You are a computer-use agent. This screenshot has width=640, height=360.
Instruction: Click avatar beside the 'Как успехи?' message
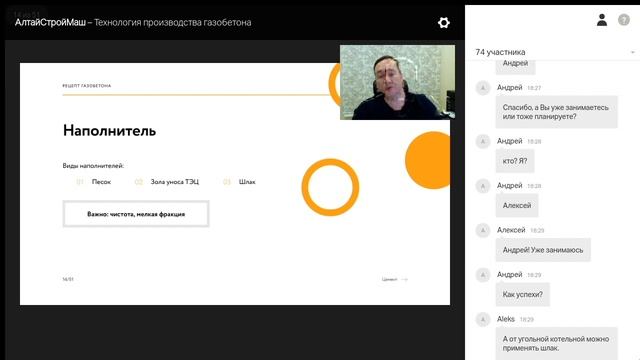pyautogui.click(x=483, y=275)
